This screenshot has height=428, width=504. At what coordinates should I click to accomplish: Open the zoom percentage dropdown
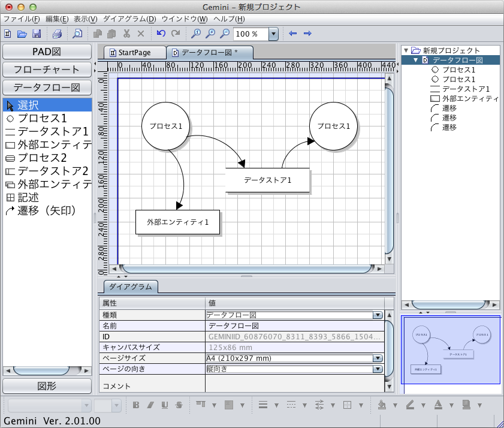pos(273,34)
